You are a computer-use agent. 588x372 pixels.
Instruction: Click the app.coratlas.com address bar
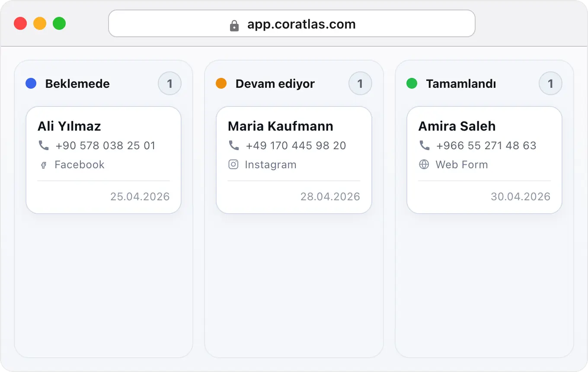(292, 24)
